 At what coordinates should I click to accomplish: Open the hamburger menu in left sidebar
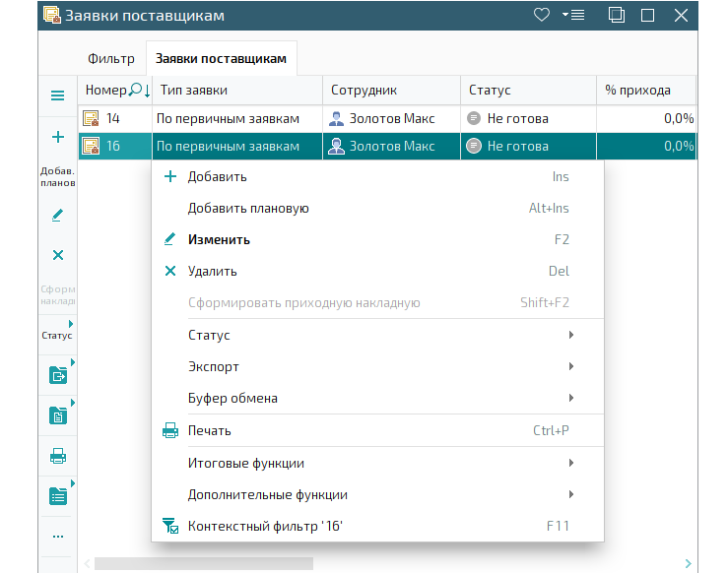pos(57,96)
